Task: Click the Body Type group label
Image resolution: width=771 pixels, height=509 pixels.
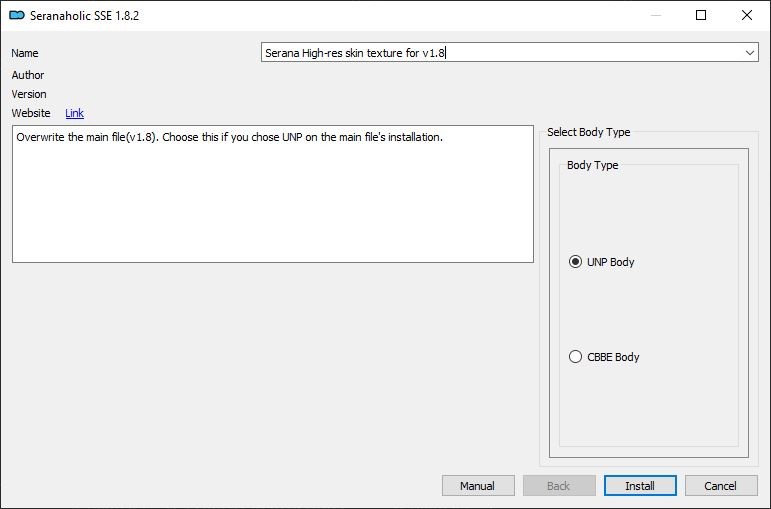Action: click(x=592, y=165)
